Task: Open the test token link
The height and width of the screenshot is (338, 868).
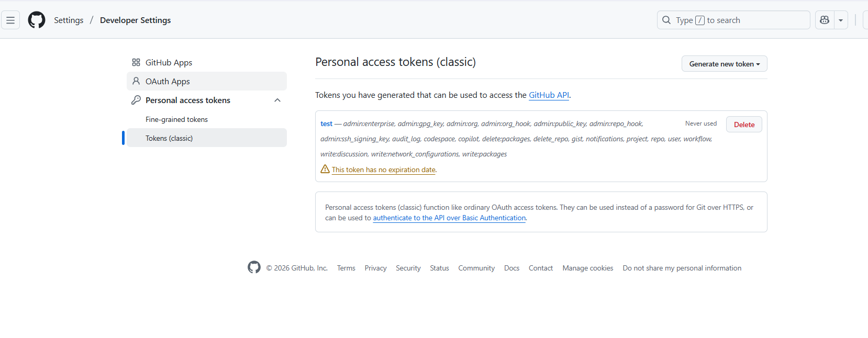Action: (x=326, y=124)
